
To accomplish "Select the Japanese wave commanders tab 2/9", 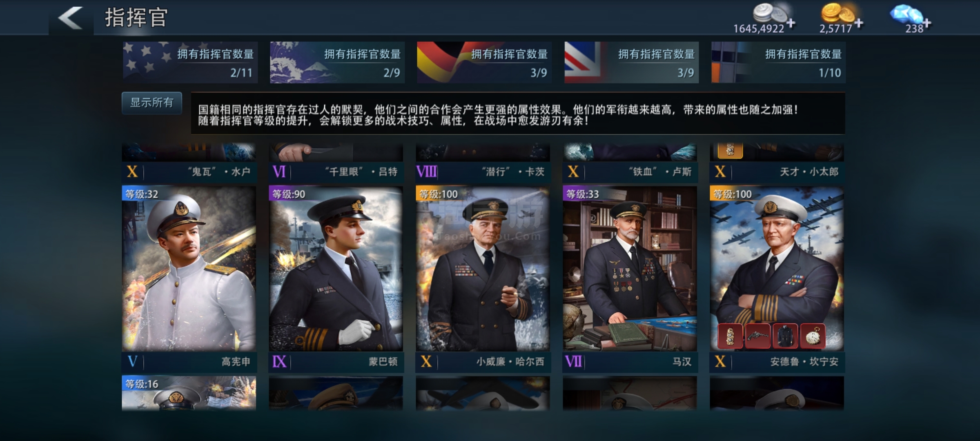I will 337,62.
